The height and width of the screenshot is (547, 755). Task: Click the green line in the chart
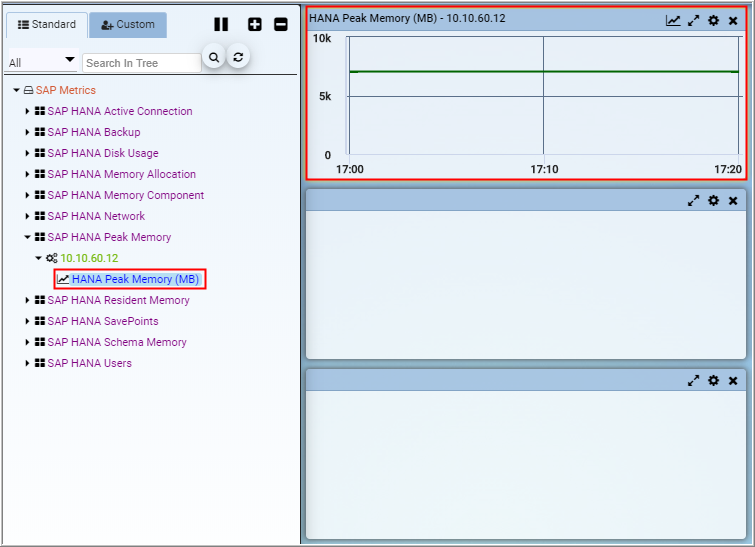tap(544, 72)
